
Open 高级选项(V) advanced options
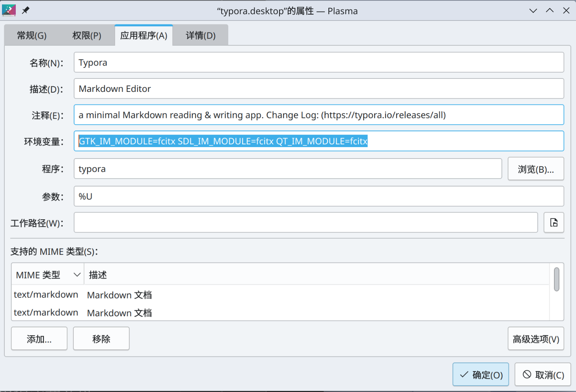[x=536, y=339]
